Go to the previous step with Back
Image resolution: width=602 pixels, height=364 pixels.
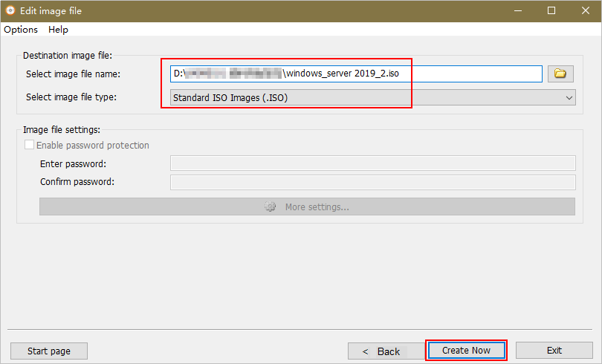tap(381, 351)
